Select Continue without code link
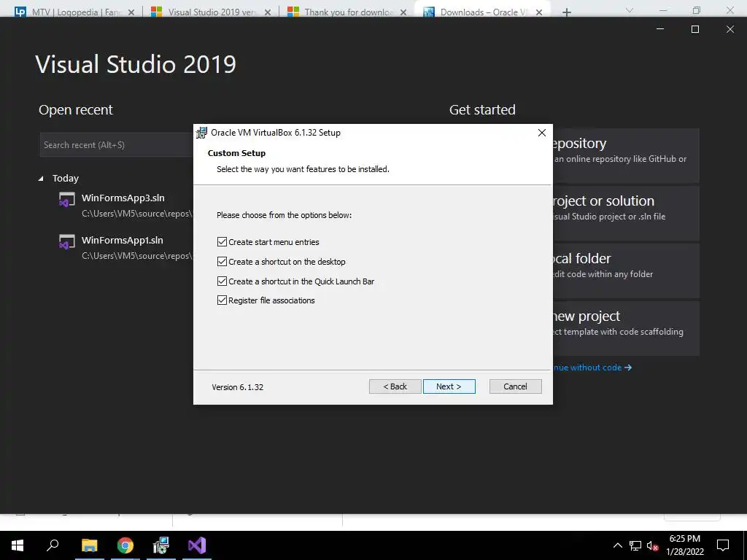Image resolution: width=747 pixels, height=560 pixels. 592,367
